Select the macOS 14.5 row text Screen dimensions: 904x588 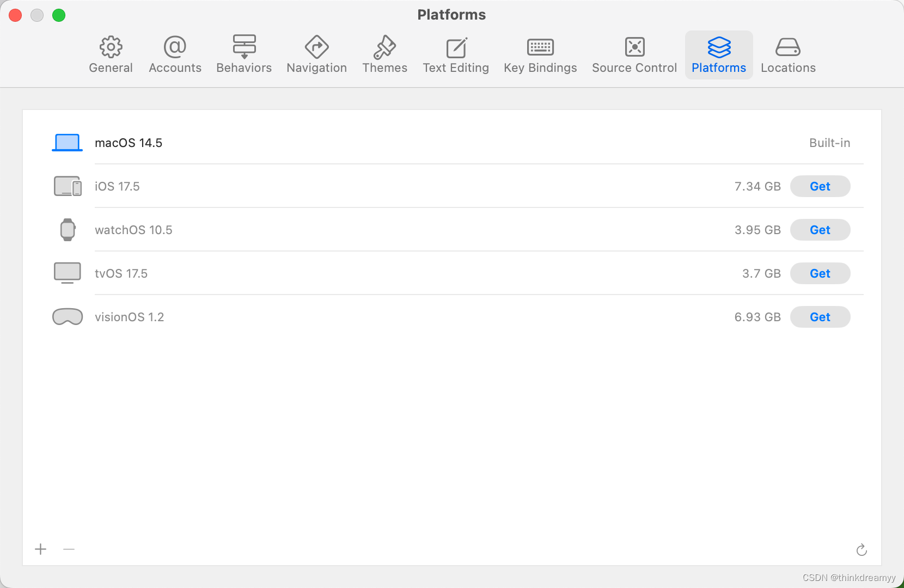click(x=129, y=143)
